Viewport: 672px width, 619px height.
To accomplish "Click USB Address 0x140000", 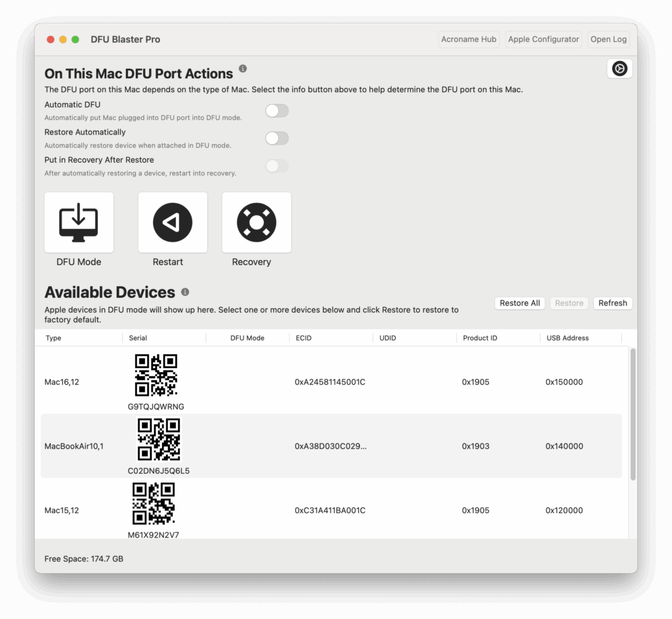I will pos(564,446).
